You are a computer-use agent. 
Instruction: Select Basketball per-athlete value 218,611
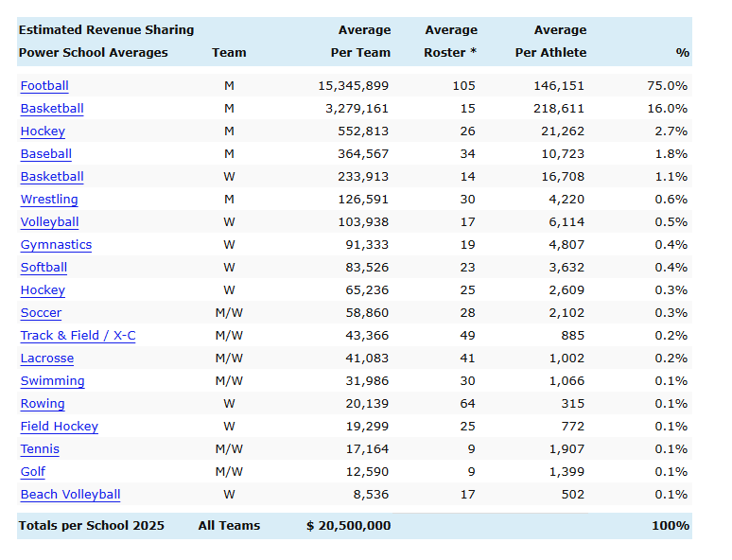(x=559, y=109)
